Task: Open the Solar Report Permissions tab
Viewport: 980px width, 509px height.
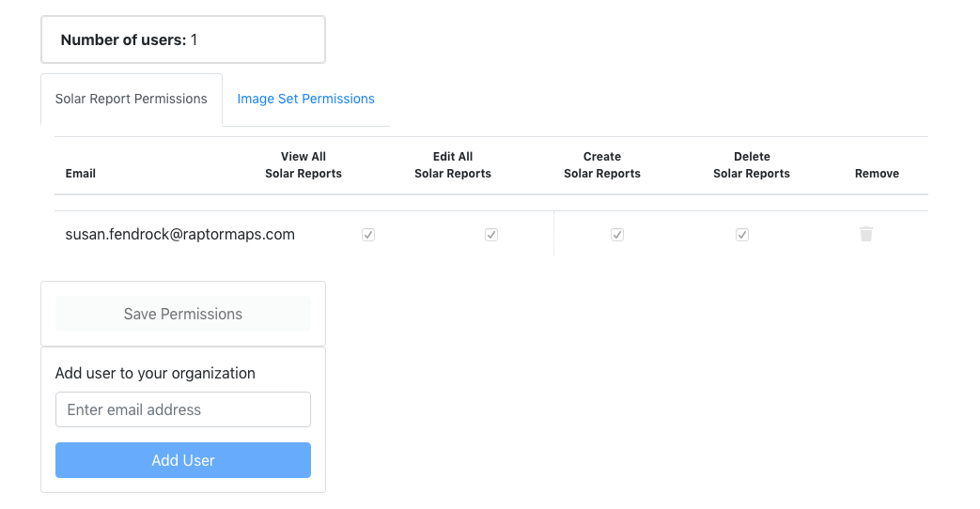Action: (x=132, y=99)
